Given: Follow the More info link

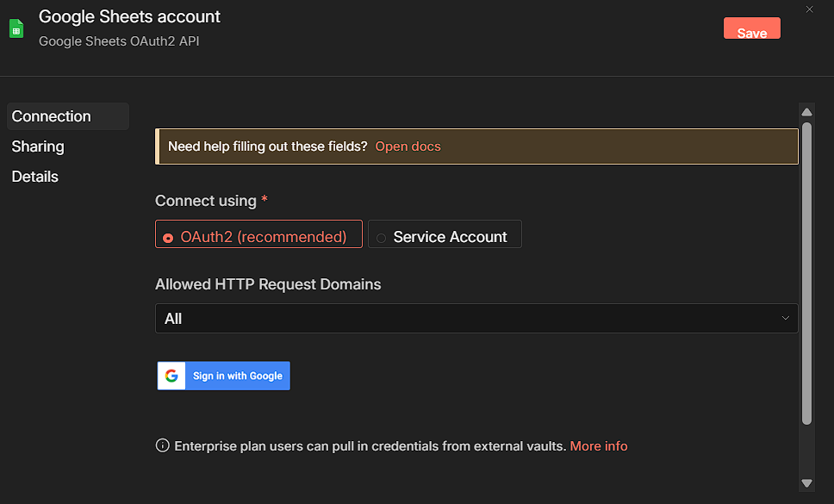Looking at the screenshot, I should tap(599, 446).
